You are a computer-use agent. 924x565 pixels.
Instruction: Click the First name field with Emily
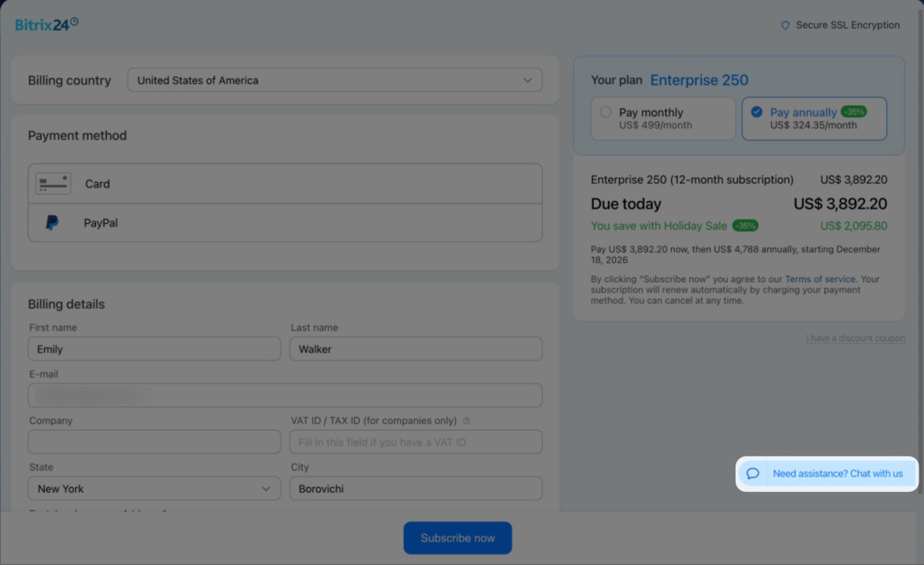pyautogui.click(x=154, y=349)
